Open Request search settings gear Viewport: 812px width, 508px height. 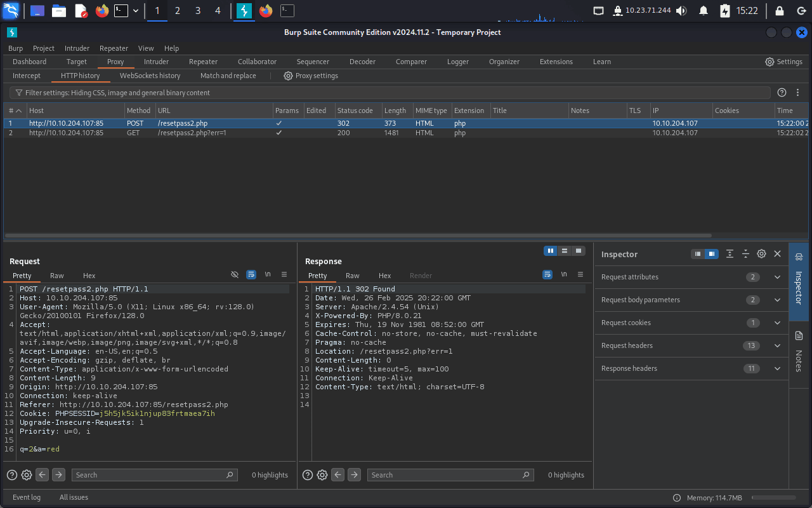27,475
